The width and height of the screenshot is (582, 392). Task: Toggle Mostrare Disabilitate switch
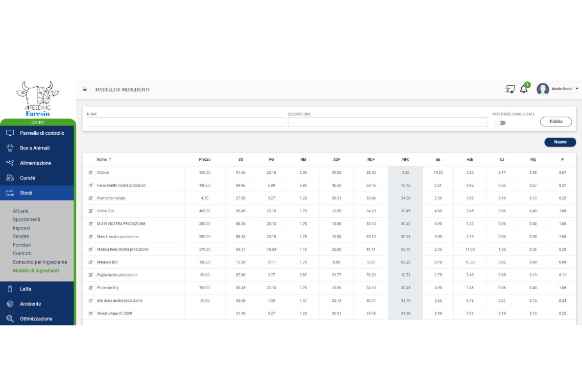click(x=500, y=123)
